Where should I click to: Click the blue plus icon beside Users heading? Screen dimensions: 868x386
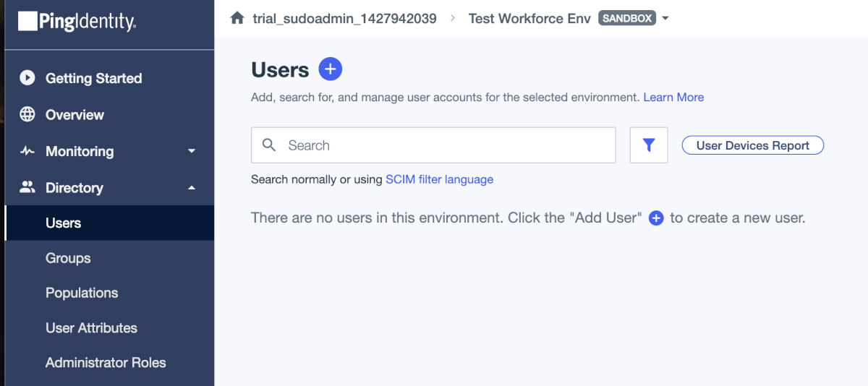point(330,69)
